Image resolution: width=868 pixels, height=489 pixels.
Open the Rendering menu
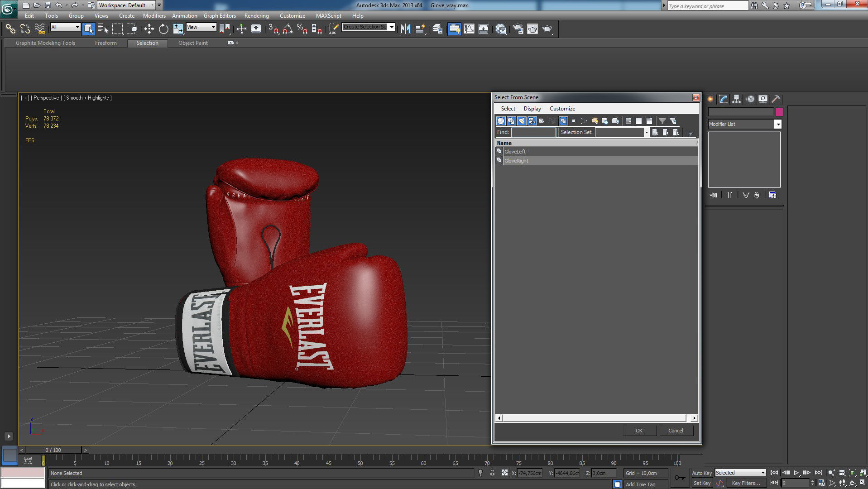tap(256, 16)
